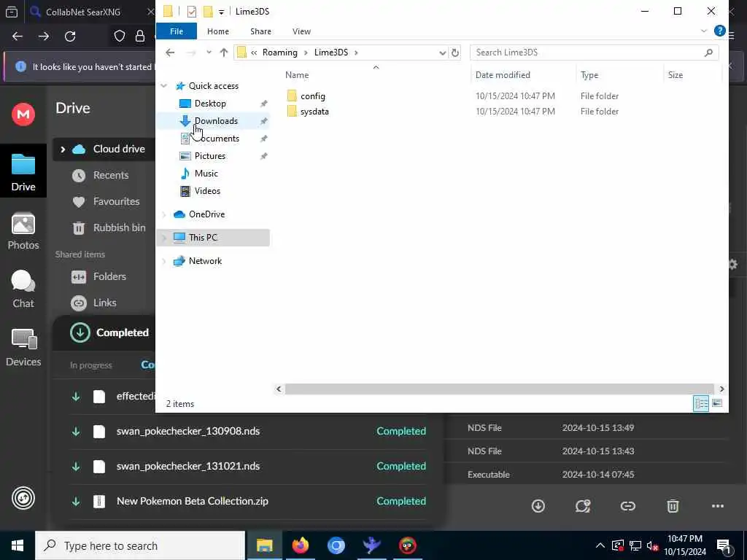Collapse the Quick access tree
This screenshot has height=560, width=747.
pos(164,86)
